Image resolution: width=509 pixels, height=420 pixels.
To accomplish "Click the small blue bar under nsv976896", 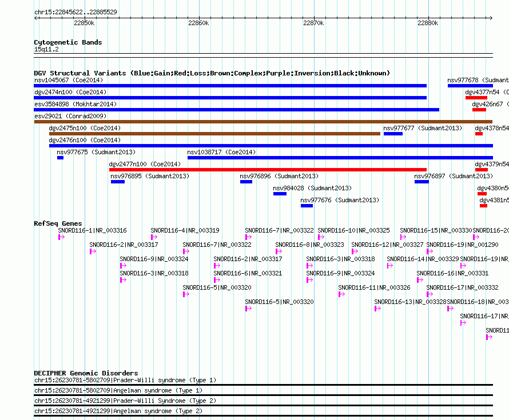I will tap(246, 182).
